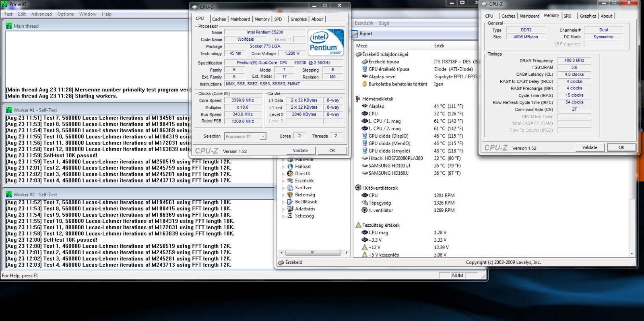
Task: Click the Tápegység fan row icon
Action: pyautogui.click(x=365, y=203)
